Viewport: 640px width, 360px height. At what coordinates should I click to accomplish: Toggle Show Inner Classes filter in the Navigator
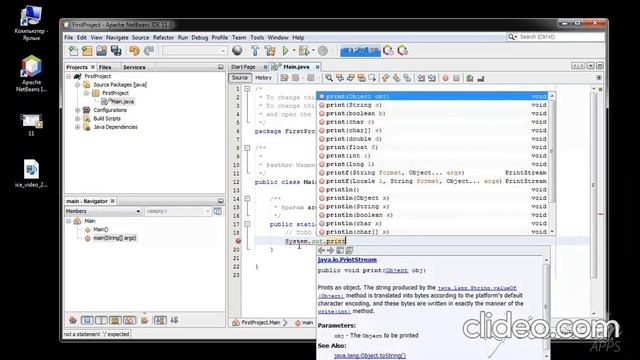(x=129, y=320)
